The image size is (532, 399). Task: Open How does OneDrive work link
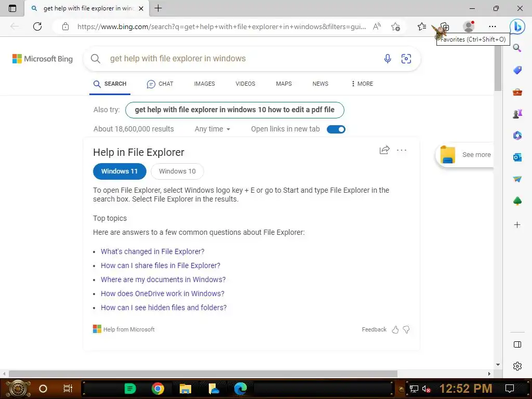163,294
